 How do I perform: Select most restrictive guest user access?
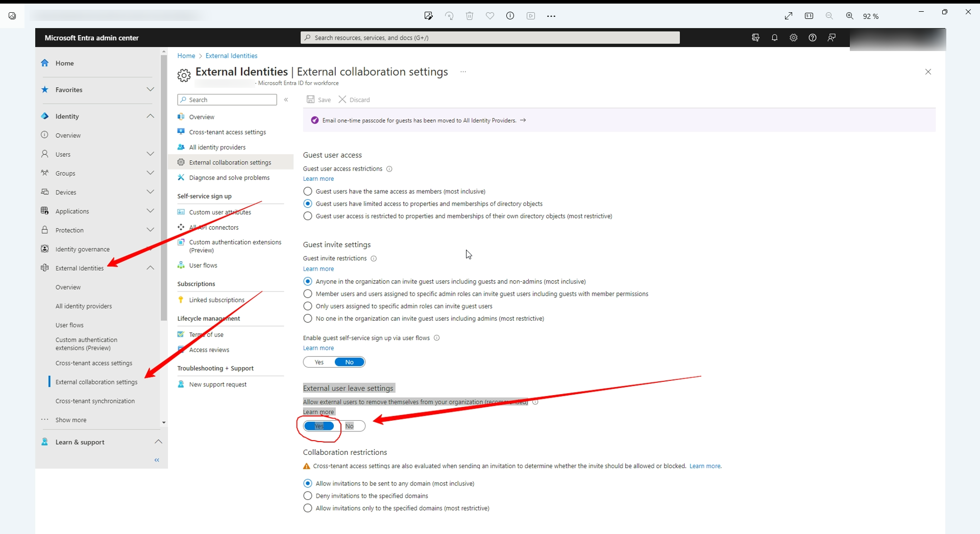coord(308,216)
